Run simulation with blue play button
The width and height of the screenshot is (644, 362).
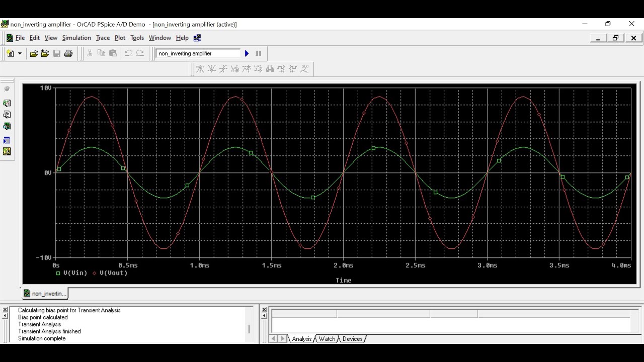point(247,53)
